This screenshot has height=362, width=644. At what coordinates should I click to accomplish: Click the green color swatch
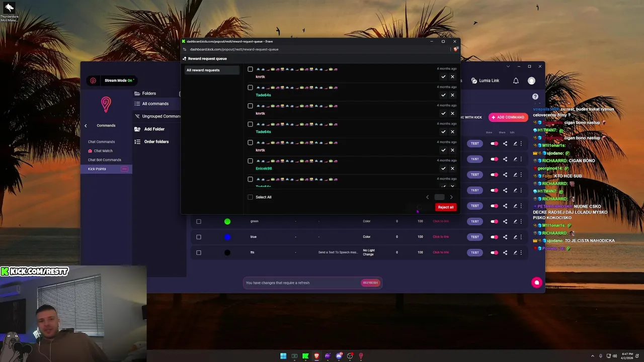click(227, 221)
